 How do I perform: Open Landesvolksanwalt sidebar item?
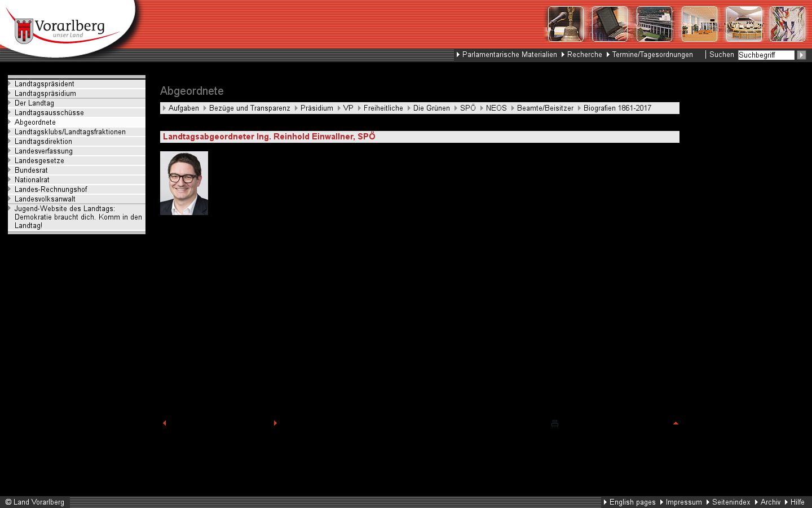[x=77, y=199]
